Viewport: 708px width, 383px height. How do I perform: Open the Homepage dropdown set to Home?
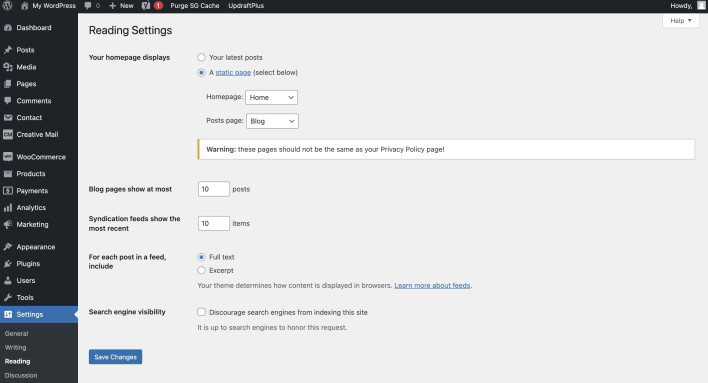(271, 97)
